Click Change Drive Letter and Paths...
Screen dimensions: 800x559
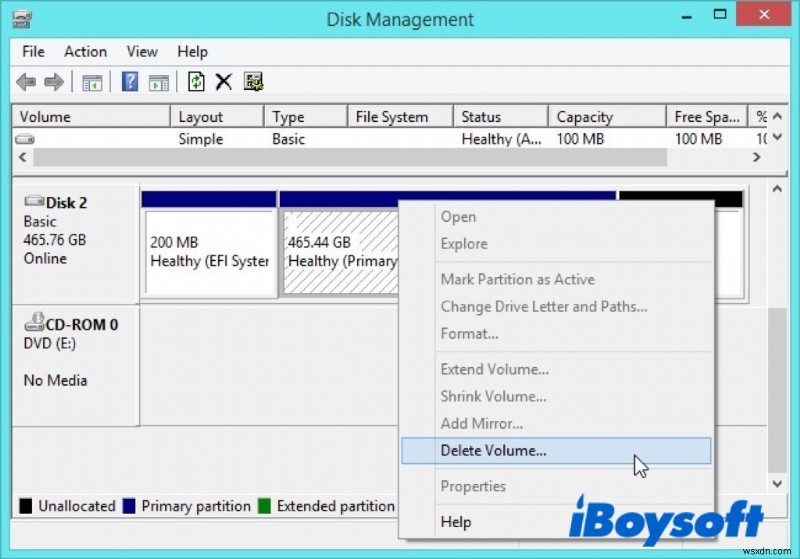point(556,307)
